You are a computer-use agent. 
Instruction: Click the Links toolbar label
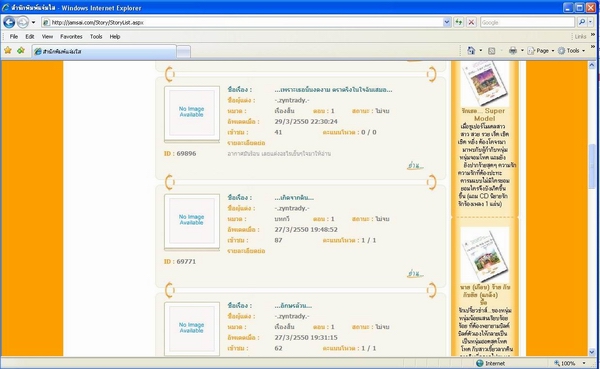pos(580,37)
